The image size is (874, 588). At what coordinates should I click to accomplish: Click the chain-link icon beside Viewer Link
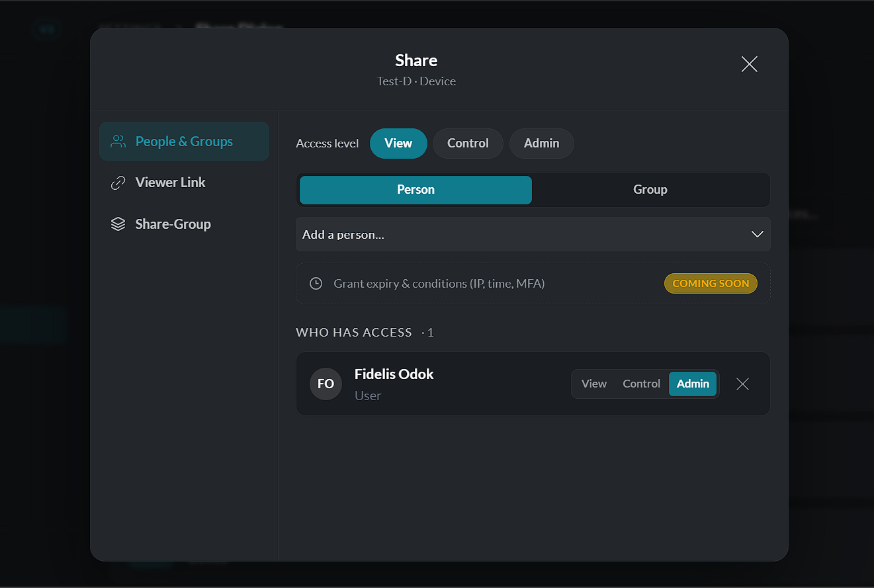click(x=118, y=183)
